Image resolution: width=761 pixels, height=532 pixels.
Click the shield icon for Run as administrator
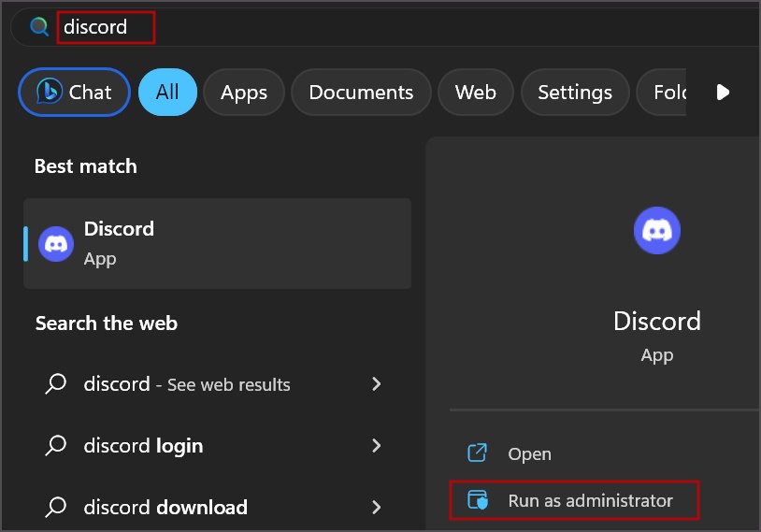tap(477, 500)
